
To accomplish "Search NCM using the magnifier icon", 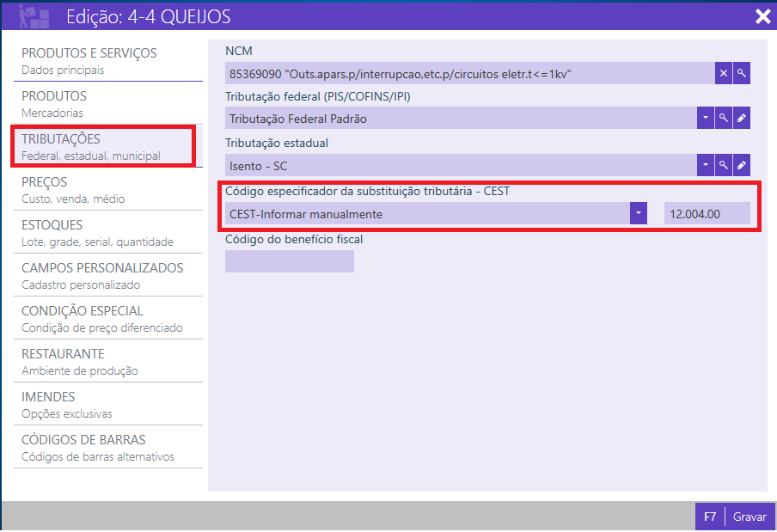I will click(742, 74).
